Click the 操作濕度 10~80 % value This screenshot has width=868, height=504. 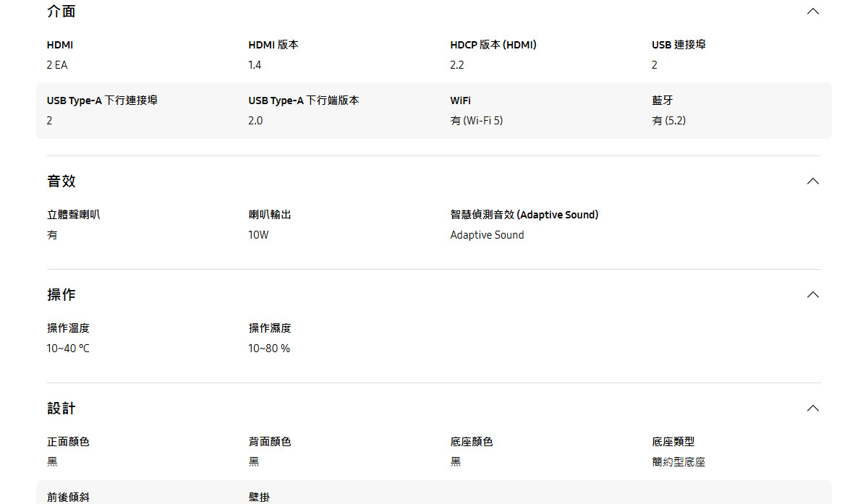coord(269,349)
